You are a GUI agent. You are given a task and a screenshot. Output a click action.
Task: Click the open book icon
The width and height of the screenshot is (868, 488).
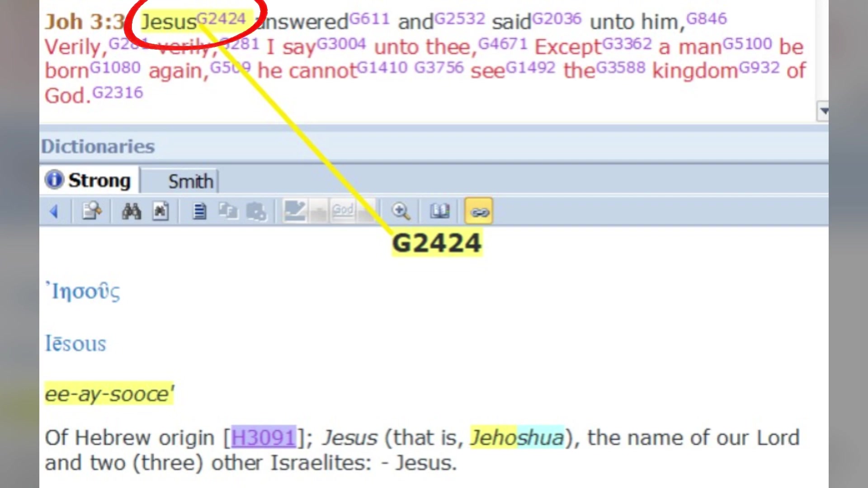pos(439,211)
